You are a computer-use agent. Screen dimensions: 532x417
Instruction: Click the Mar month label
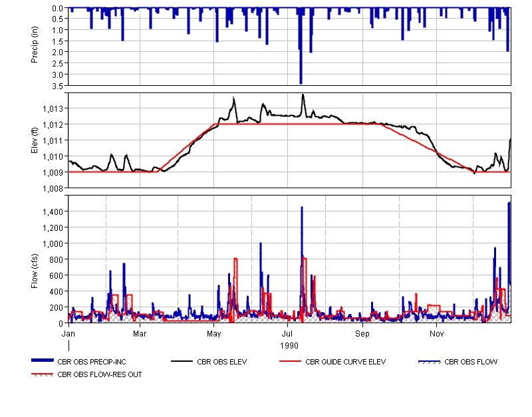point(140,334)
